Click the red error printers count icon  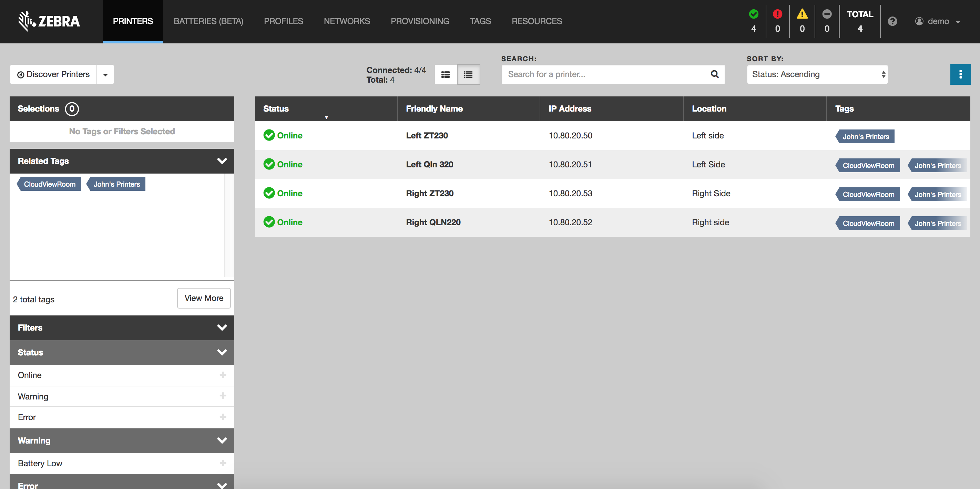(777, 14)
